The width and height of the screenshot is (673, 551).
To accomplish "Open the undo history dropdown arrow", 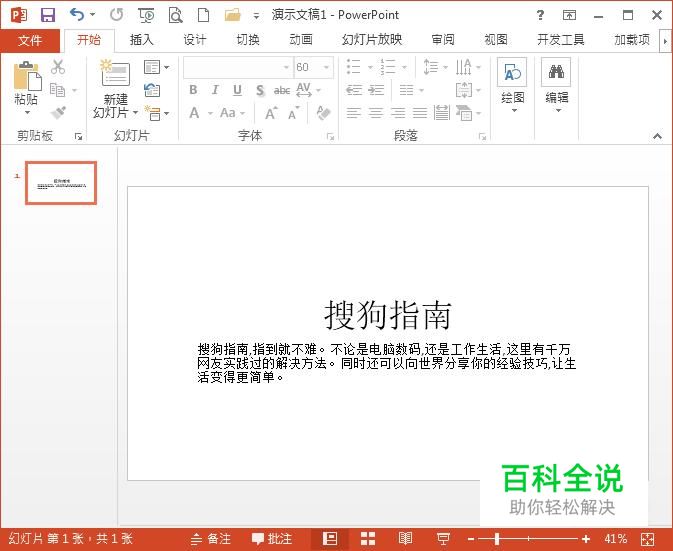I will click(92, 15).
